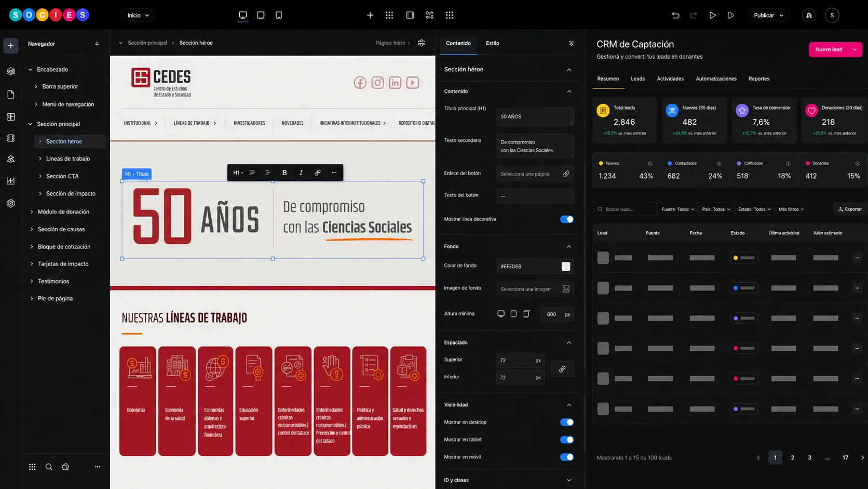Start preview with the play icon
Image resolution: width=868 pixels, height=489 pixels.
click(x=712, y=15)
